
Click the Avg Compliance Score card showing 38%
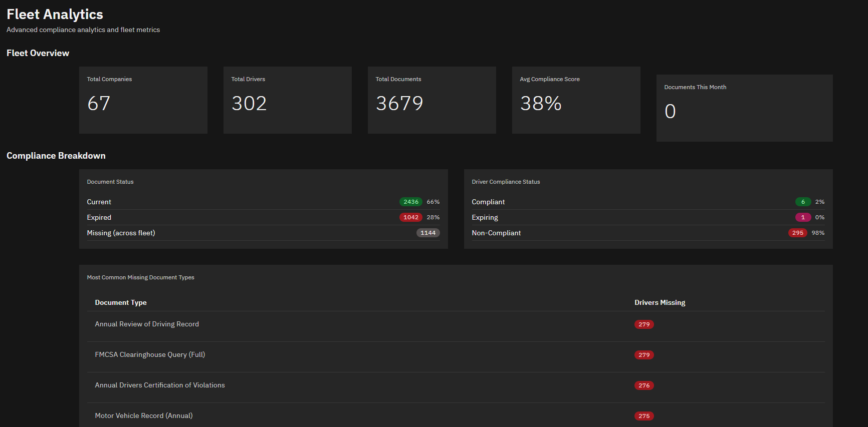coord(576,100)
